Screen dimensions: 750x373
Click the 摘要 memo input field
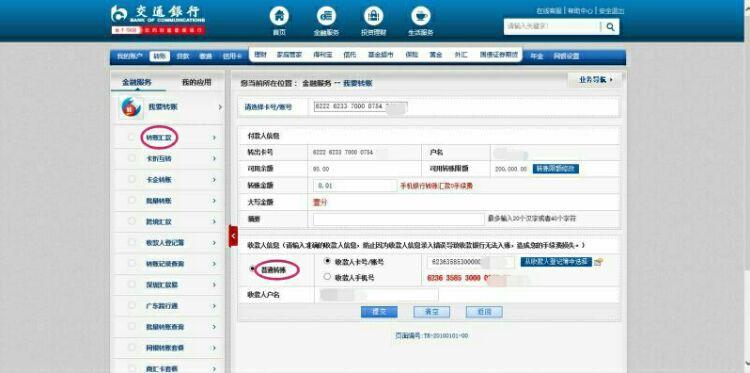399,219
